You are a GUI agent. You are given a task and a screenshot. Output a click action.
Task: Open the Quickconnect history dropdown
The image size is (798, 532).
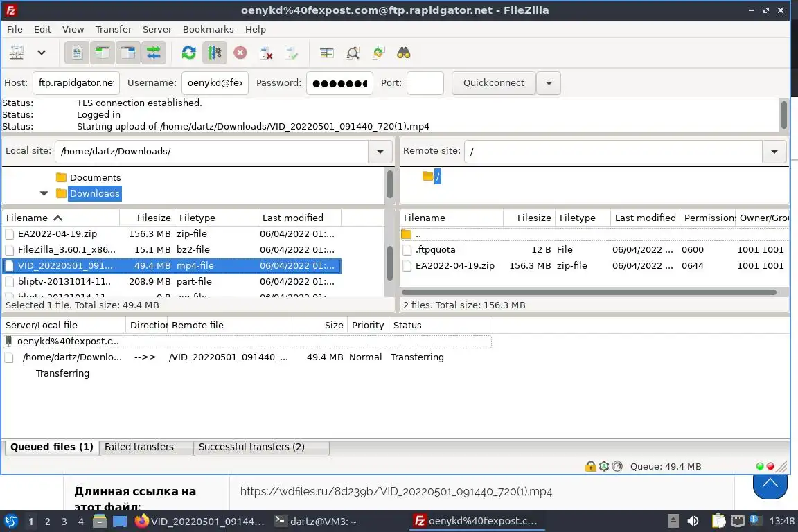(x=549, y=83)
